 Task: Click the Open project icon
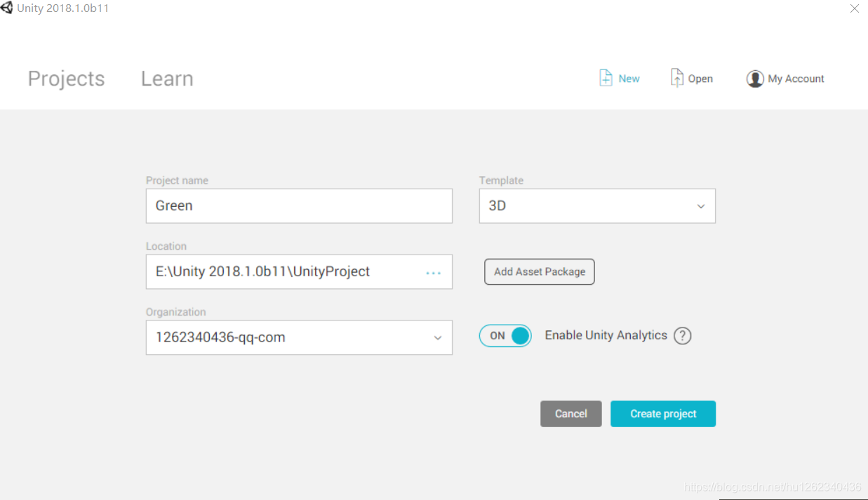[x=677, y=78]
